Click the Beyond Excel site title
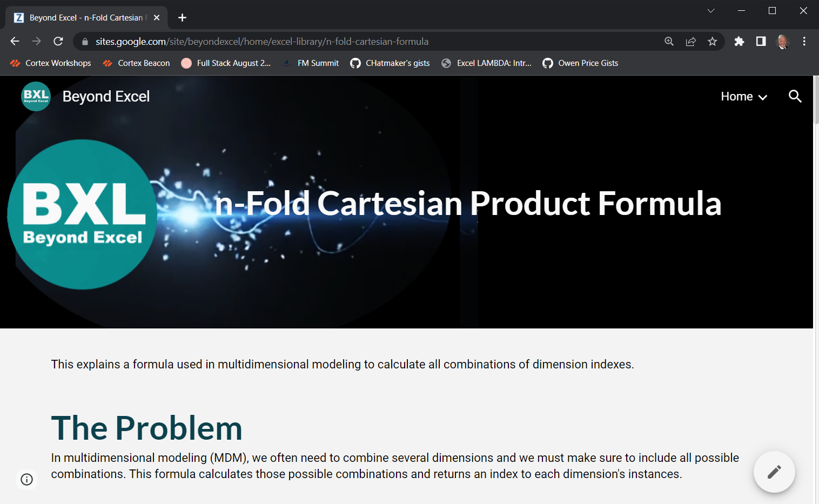The image size is (819, 504). [106, 97]
